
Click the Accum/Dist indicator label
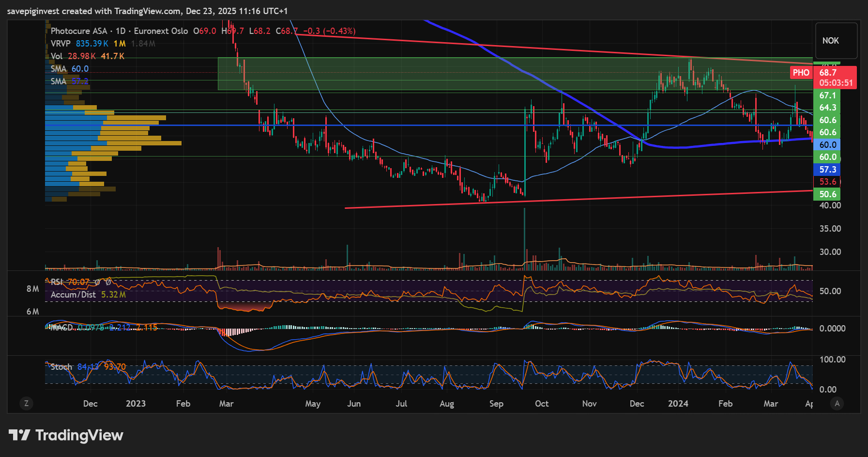pyautogui.click(x=73, y=295)
